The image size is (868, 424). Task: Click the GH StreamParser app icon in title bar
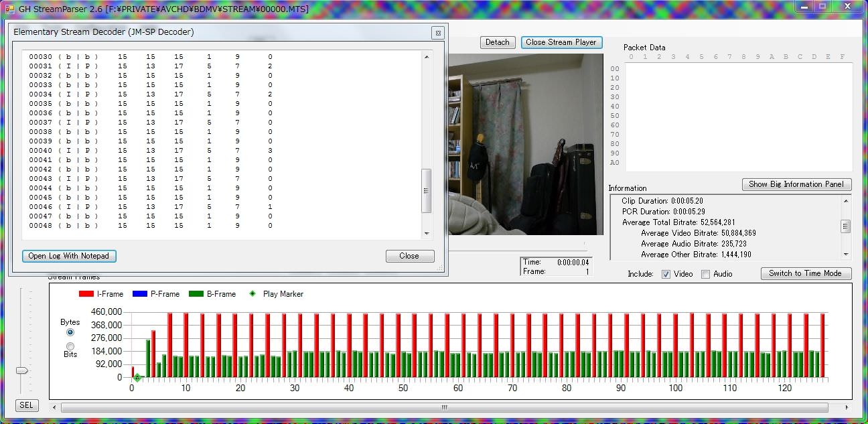(10, 9)
